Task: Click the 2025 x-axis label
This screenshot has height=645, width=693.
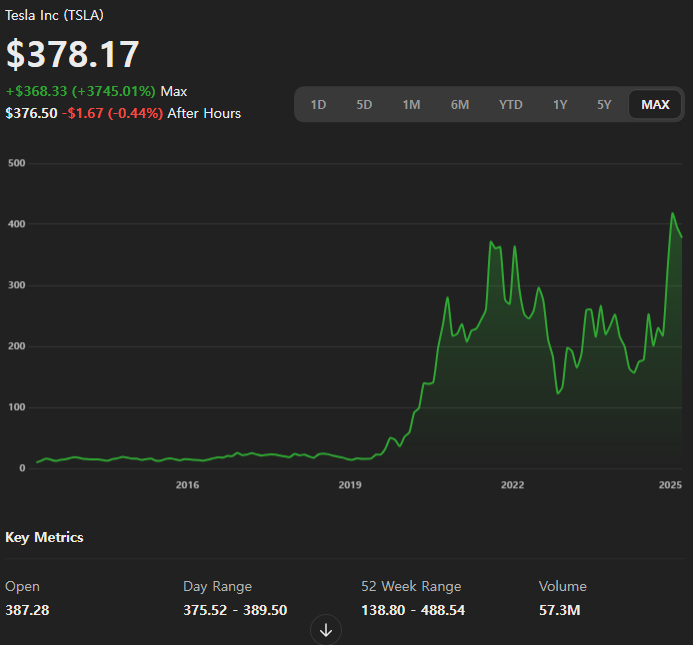Action: click(670, 485)
